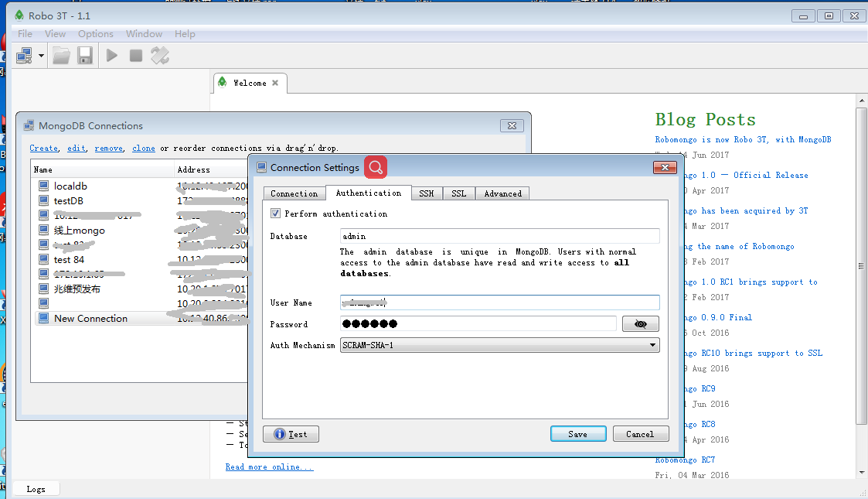This screenshot has height=499, width=868.
Task: Click the Welcome page vertical scrollbar
Action: (x=861, y=266)
